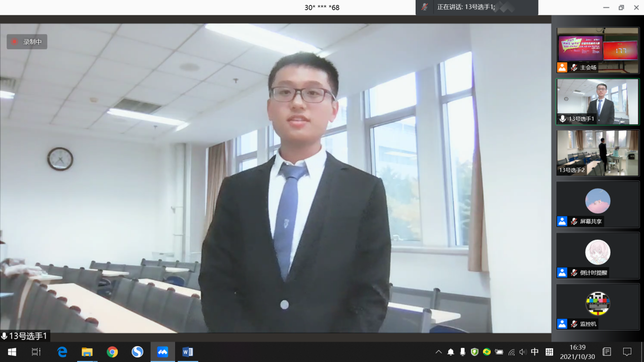
Task: Open Sogou browser icon in taskbar
Action: 138,352
